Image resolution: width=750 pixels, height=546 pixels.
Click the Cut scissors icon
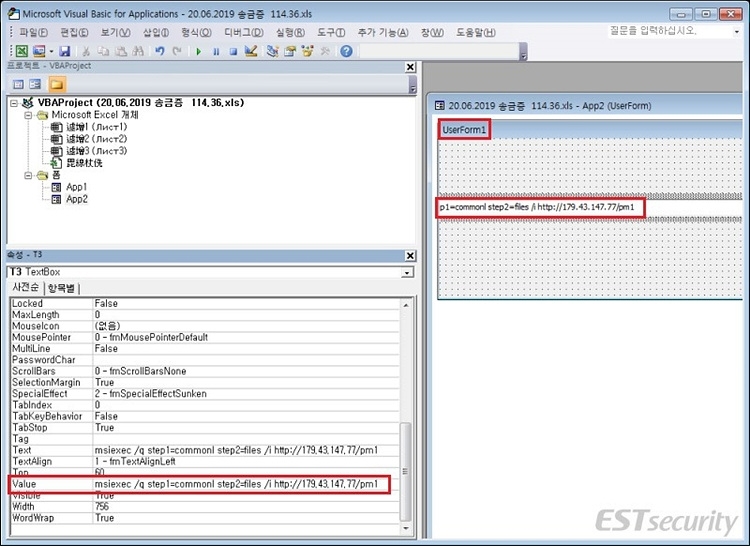[x=86, y=51]
